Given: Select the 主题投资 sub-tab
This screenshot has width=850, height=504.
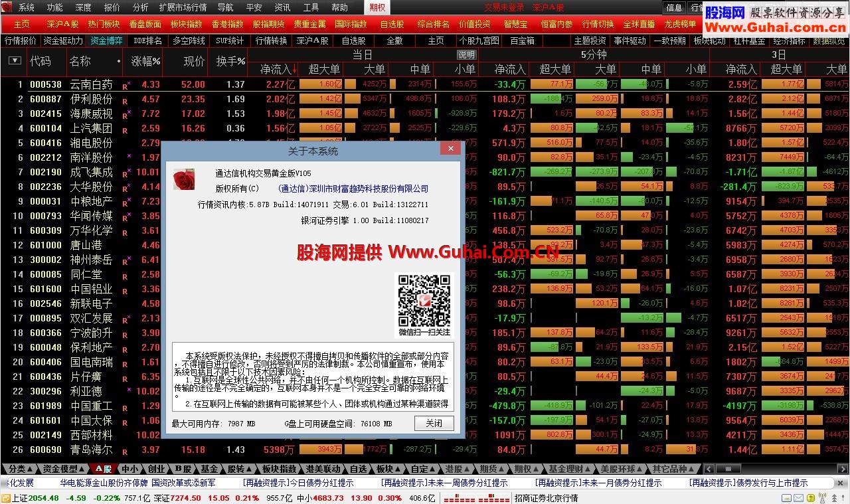Looking at the screenshot, I should (x=590, y=41).
